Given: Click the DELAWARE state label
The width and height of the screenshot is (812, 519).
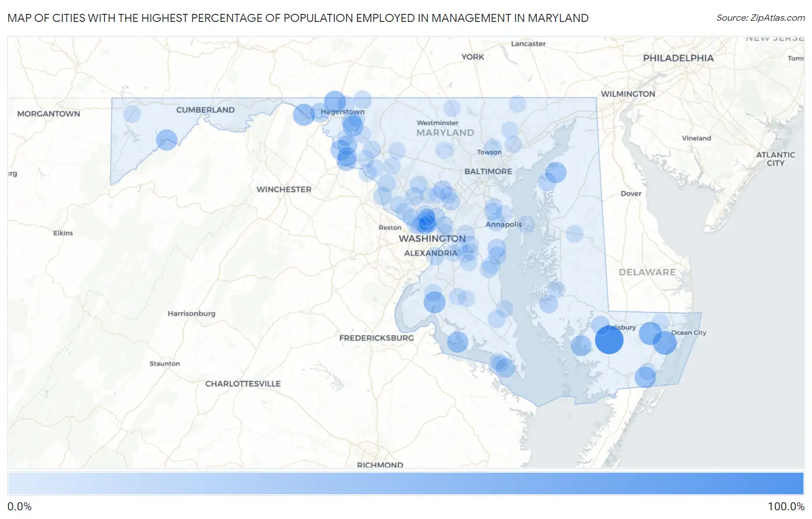Looking at the screenshot, I should 647,272.
